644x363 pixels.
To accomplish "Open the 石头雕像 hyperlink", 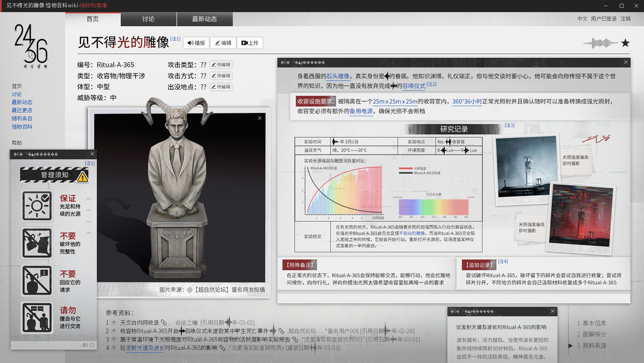I will click(338, 76).
